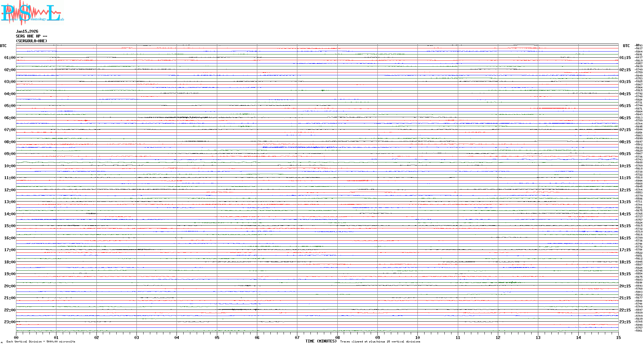This screenshot has width=644, height=346.
Task: Click the (SERGOULA-HHE) station name text
Action: tap(31, 41)
